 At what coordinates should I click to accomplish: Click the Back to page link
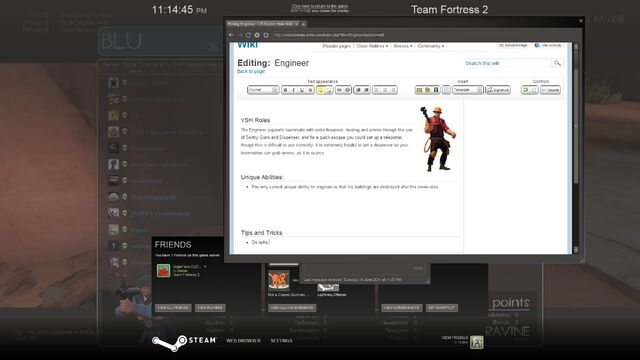click(251, 71)
